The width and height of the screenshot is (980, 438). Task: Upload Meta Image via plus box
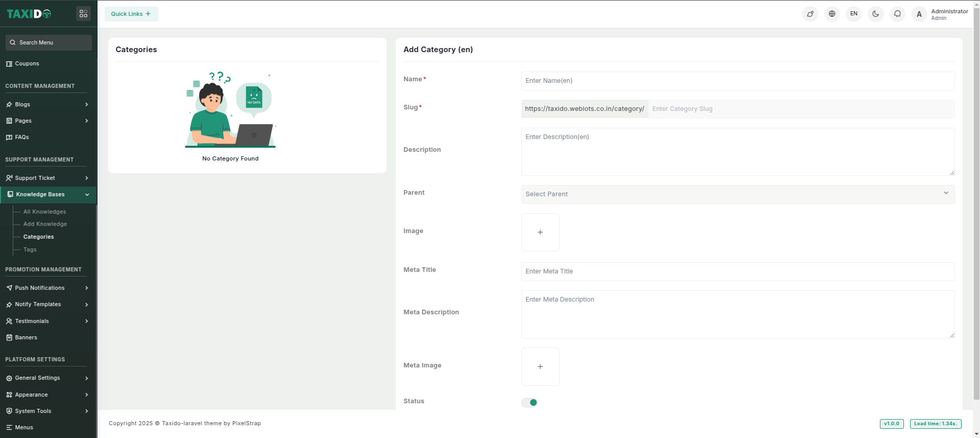[540, 366]
